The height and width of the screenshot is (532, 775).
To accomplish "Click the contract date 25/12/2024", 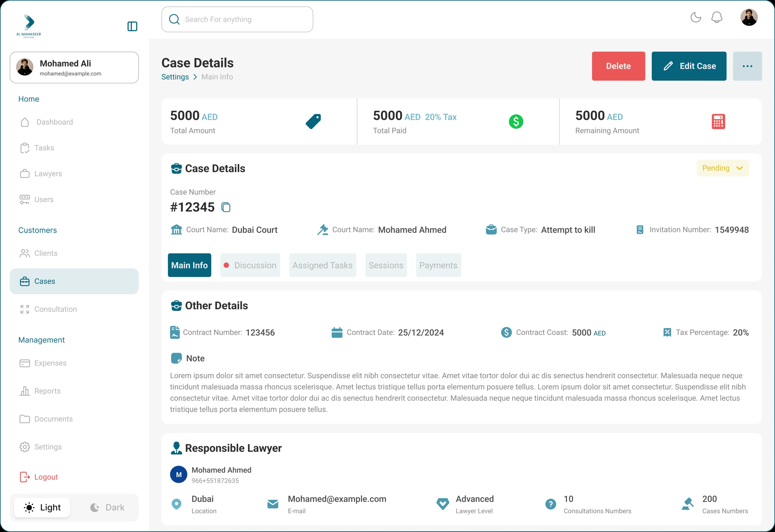I will (x=421, y=332).
